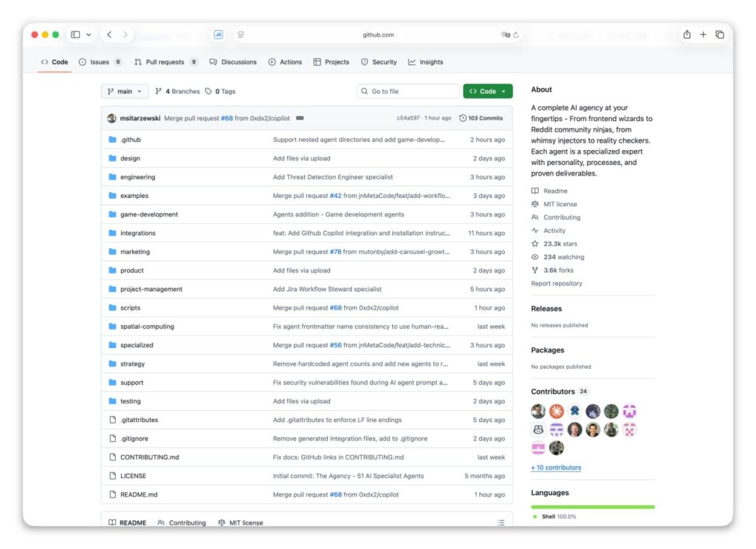The width and height of the screenshot is (756, 549).
Task: Open the main branch selector dropdown
Action: (124, 91)
